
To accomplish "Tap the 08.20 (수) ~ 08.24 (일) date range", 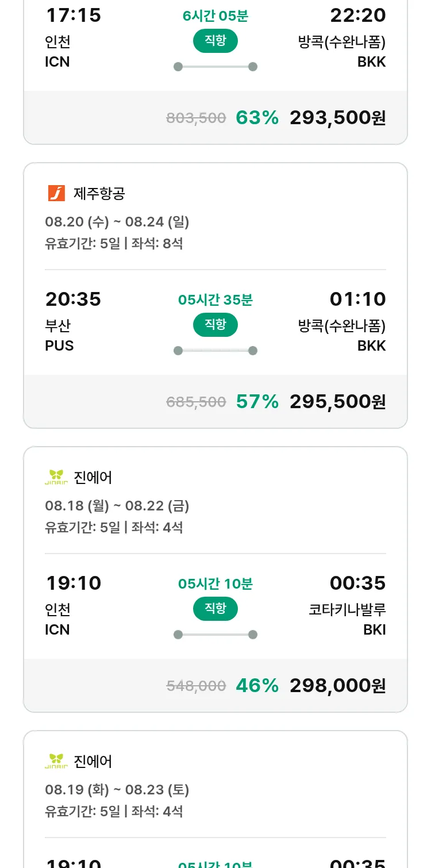I will pyautogui.click(x=117, y=222).
